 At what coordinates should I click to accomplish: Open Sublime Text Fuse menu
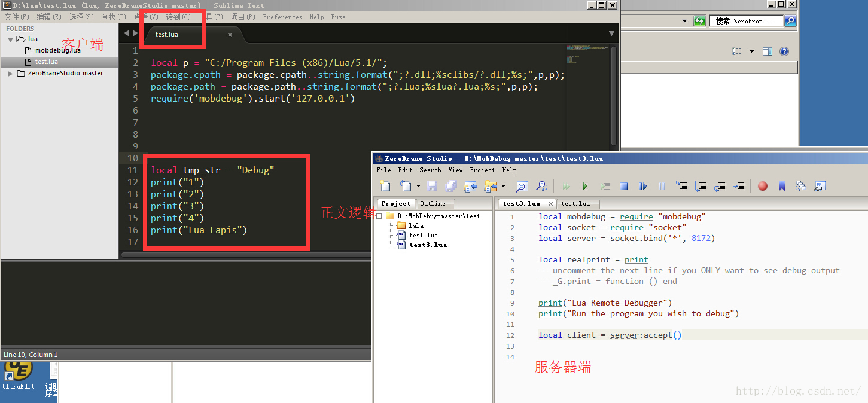point(338,17)
